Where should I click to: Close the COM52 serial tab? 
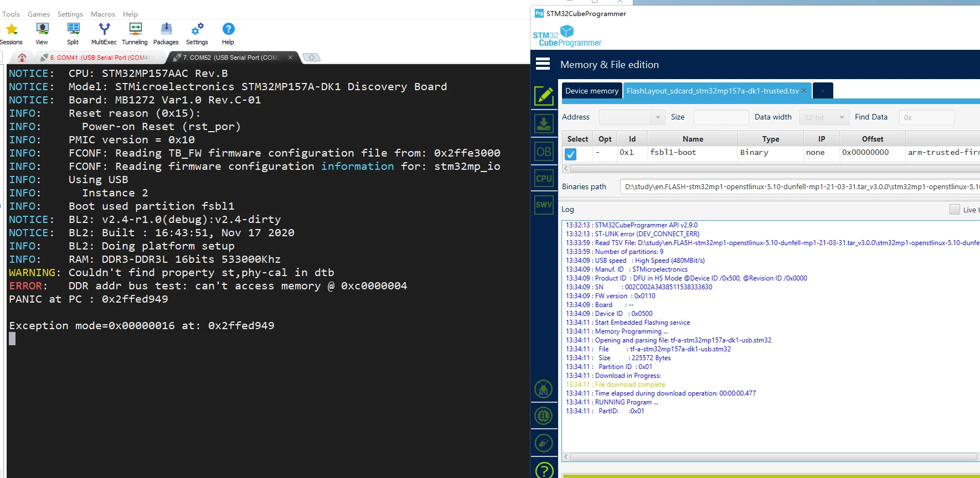(x=290, y=58)
